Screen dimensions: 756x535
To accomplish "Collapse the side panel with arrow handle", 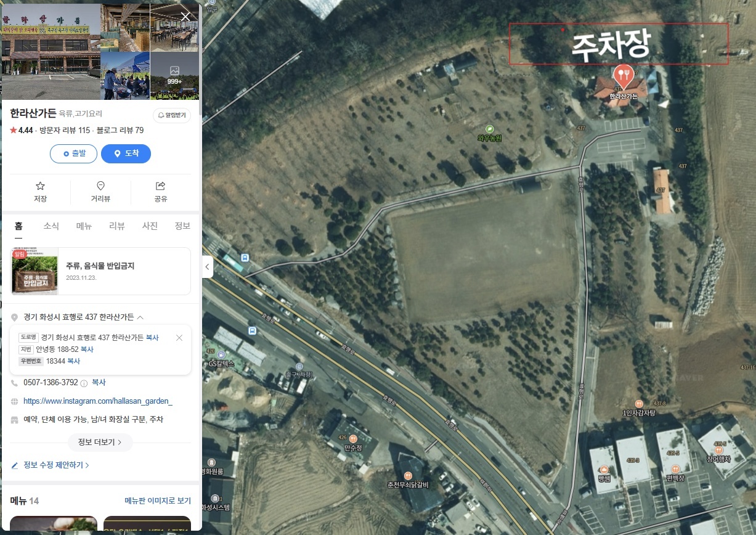I will point(208,267).
